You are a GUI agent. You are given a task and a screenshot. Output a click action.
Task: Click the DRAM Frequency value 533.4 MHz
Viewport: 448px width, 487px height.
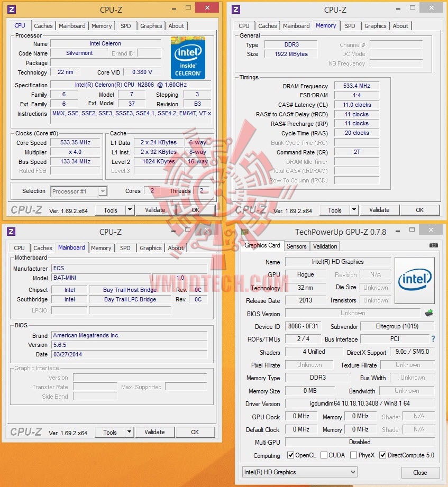pyautogui.click(x=356, y=86)
